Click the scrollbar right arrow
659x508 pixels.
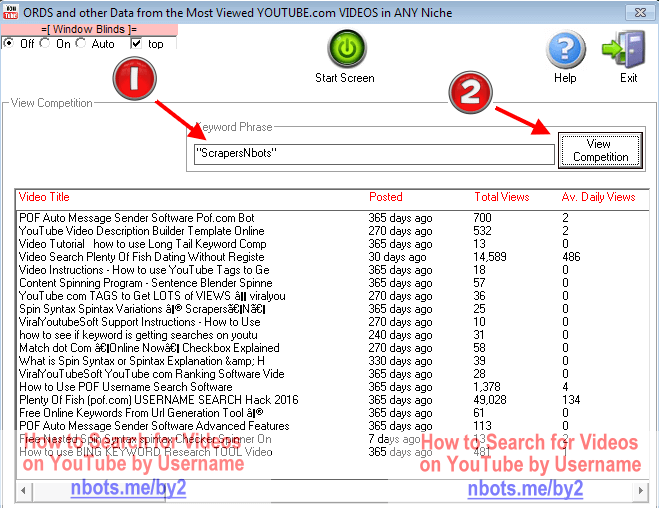pyautogui.click(x=641, y=490)
